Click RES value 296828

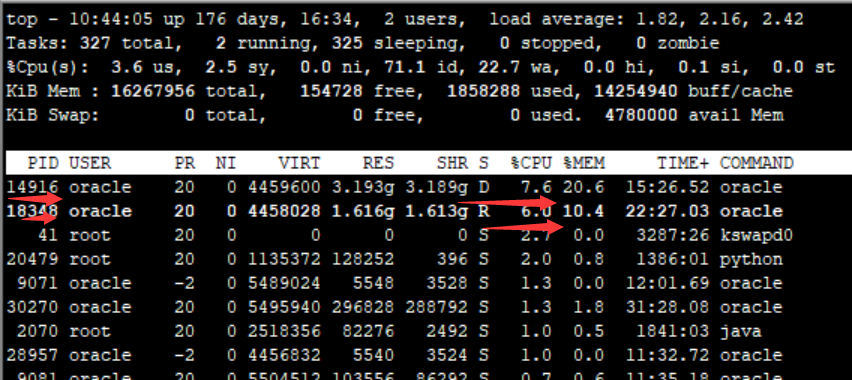(362, 307)
